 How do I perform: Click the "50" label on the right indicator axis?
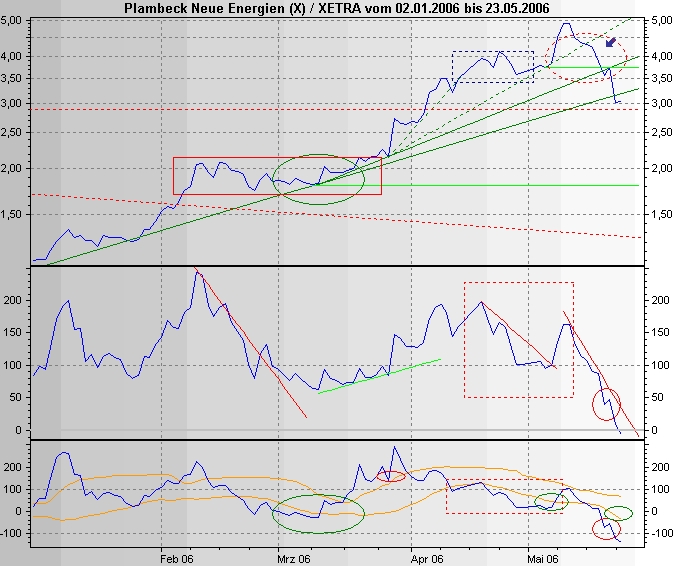tap(657, 397)
